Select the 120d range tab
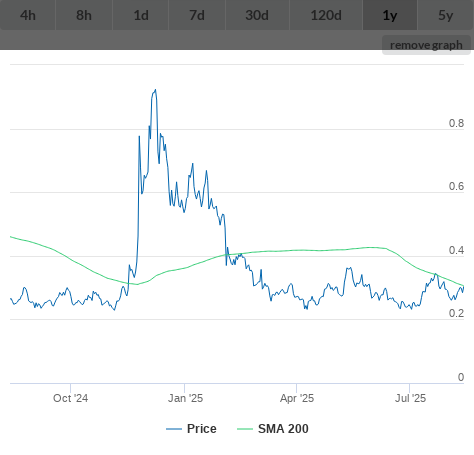Viewport: 474px width, 455px height. (x=326, y=15)
